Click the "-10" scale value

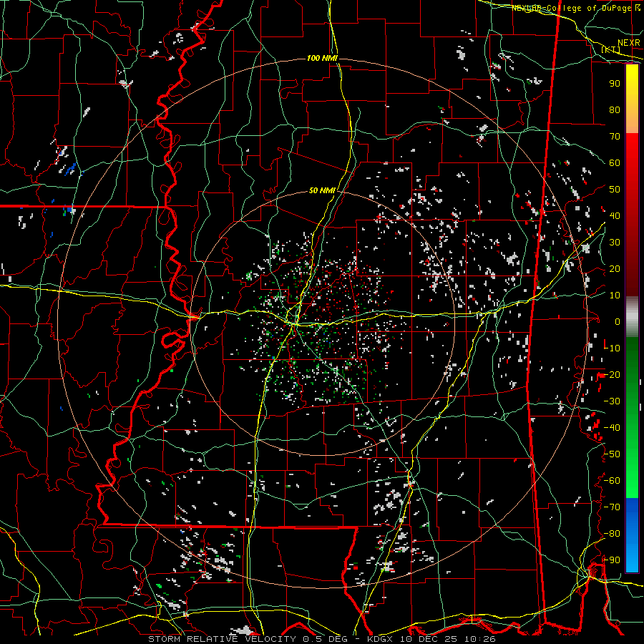[x=612, y=348]
